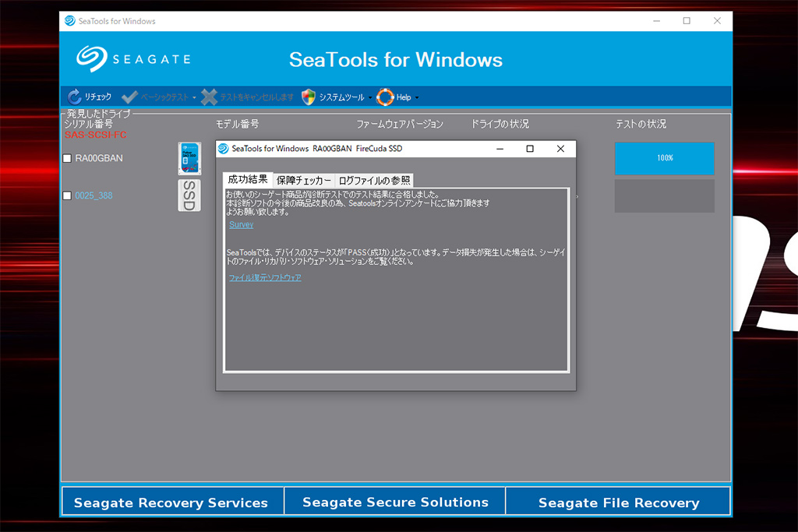Click Seagate Secure Solutions button
Image resolution: width=798 pixels, height=532 pixels.
pyautogui.click(x=395, y=502)
